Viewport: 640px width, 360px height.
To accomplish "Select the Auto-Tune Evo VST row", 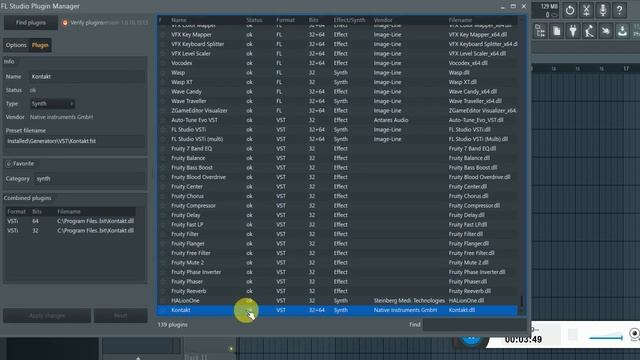I will pyautogui.click(x=338, y=120).
